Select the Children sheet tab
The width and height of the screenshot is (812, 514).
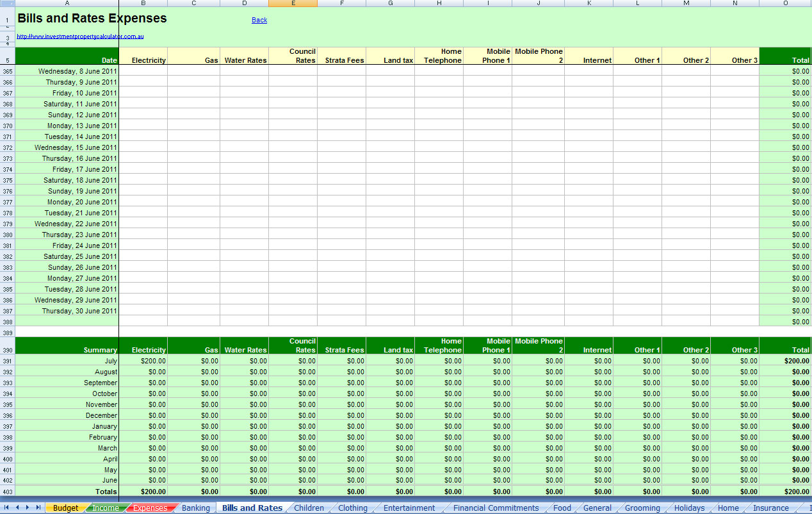point(309,507)
